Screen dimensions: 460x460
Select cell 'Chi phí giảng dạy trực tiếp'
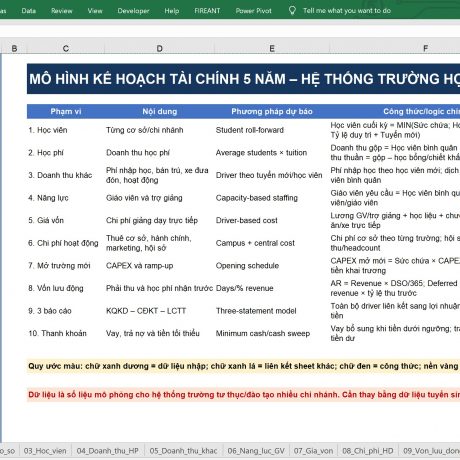160,220
